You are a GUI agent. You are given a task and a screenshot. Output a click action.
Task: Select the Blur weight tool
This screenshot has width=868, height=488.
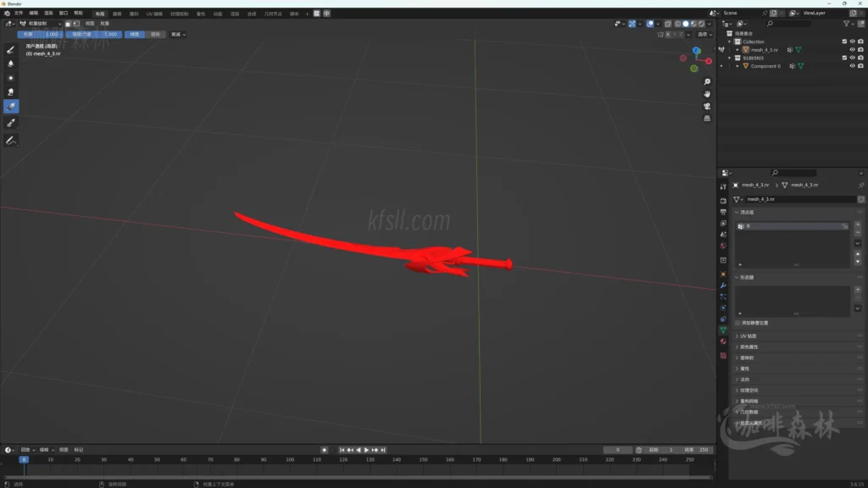coord(11,63)
